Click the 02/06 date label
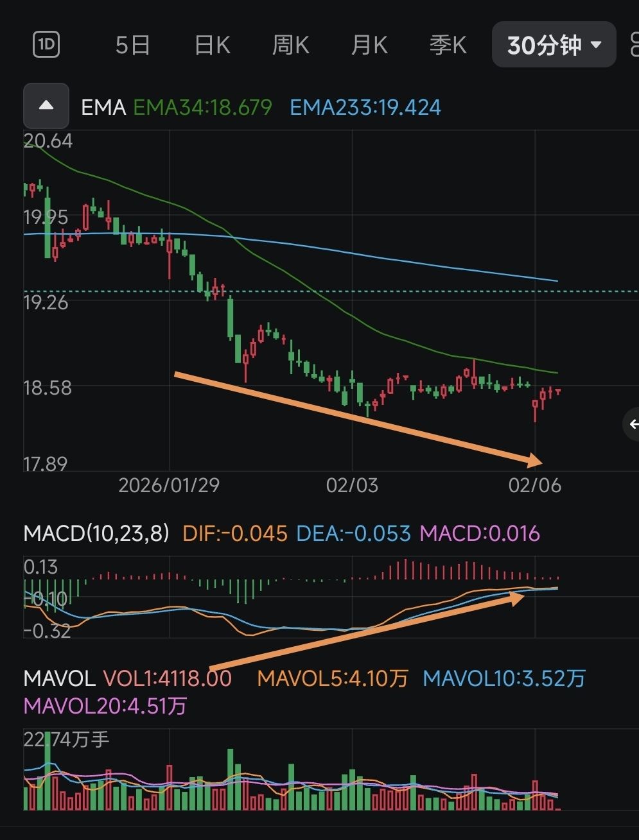This screenshot has width=639, height=840. [x=535, y=485]
